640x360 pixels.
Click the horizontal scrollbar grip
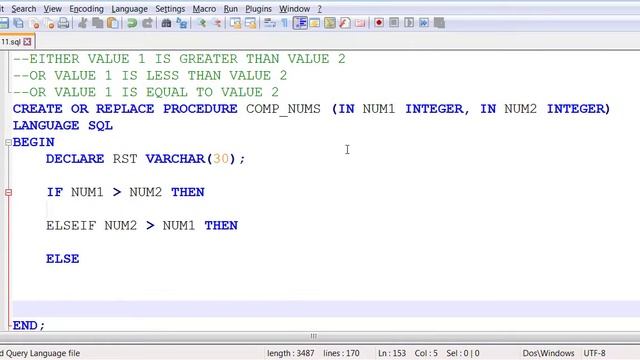pos(313,336)
